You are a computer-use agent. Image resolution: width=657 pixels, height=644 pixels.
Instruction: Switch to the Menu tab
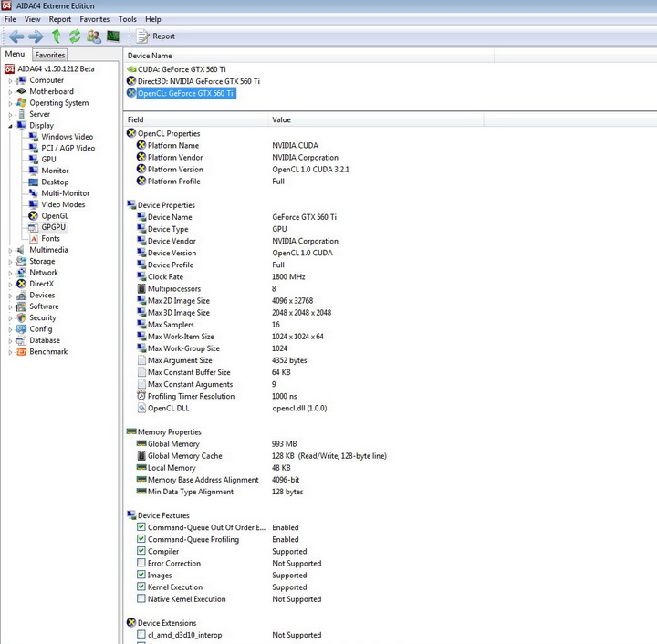pos(16,54)
